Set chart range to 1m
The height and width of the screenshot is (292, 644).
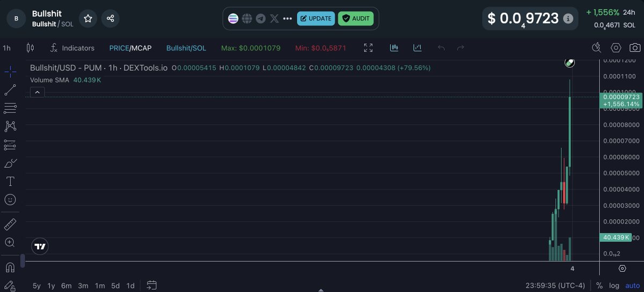[x=100, y=286]
